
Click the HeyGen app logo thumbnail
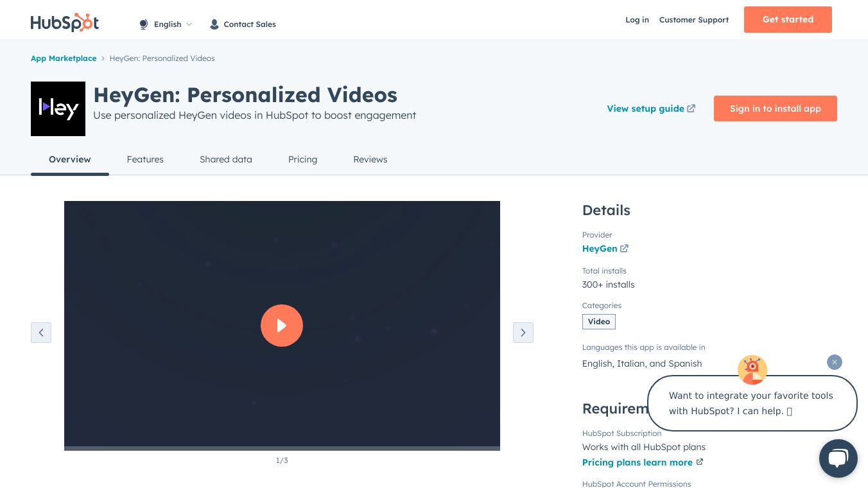point(58,109)
